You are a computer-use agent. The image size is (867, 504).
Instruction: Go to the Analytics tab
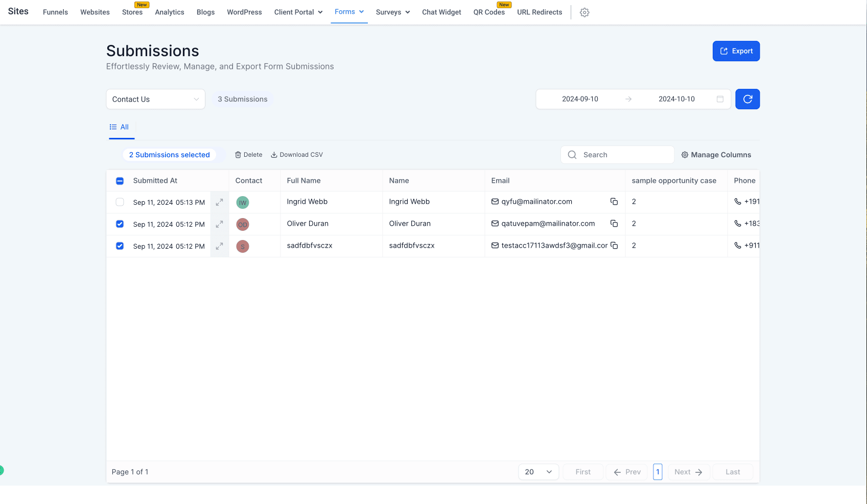coord(170,12)
